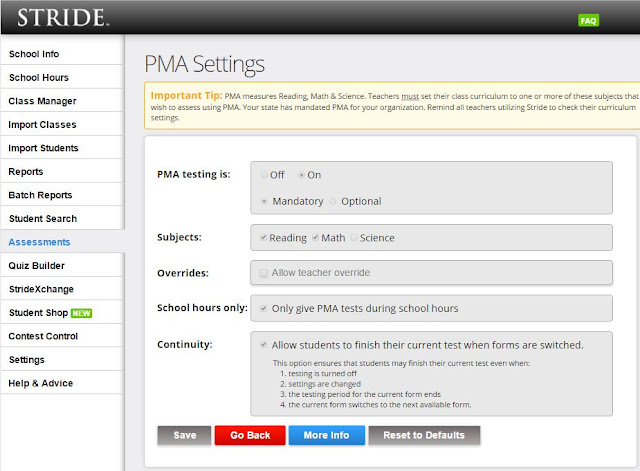This screenshot has width=640, height=471.
Task: Open Help & Advice
Action: coord(62,383)
